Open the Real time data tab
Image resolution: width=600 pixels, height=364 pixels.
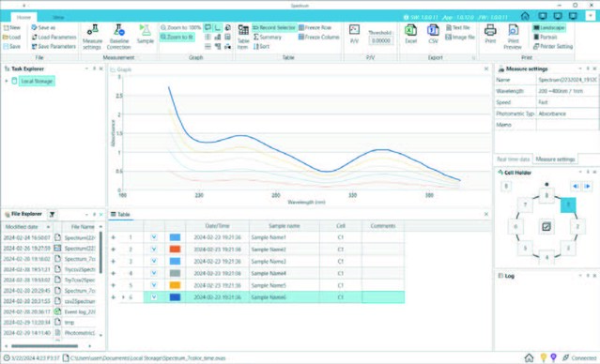(x=513, y=159)
